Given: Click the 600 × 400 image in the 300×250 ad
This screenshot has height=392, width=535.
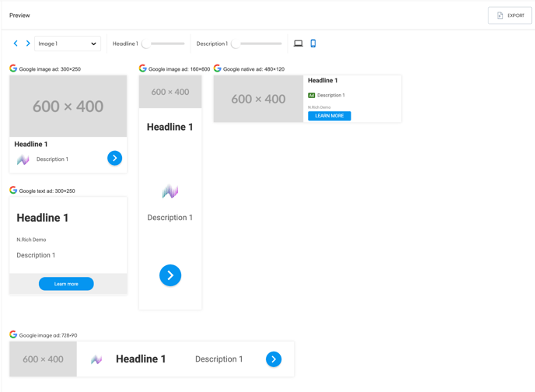Looking at the screenshot, I should coord(68,107).
